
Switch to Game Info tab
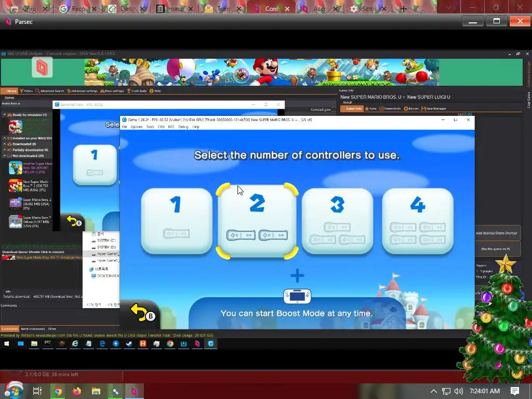[x=352, y=109]
